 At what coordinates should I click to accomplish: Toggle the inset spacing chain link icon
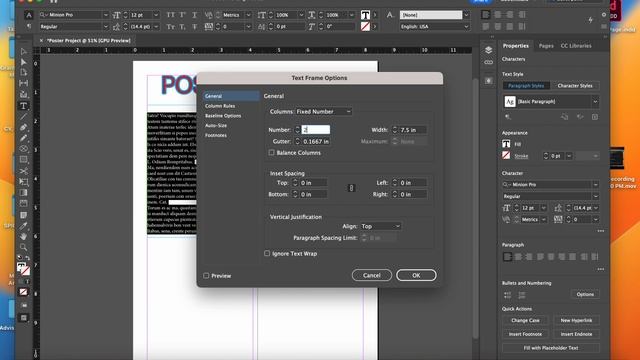point(351,188)
